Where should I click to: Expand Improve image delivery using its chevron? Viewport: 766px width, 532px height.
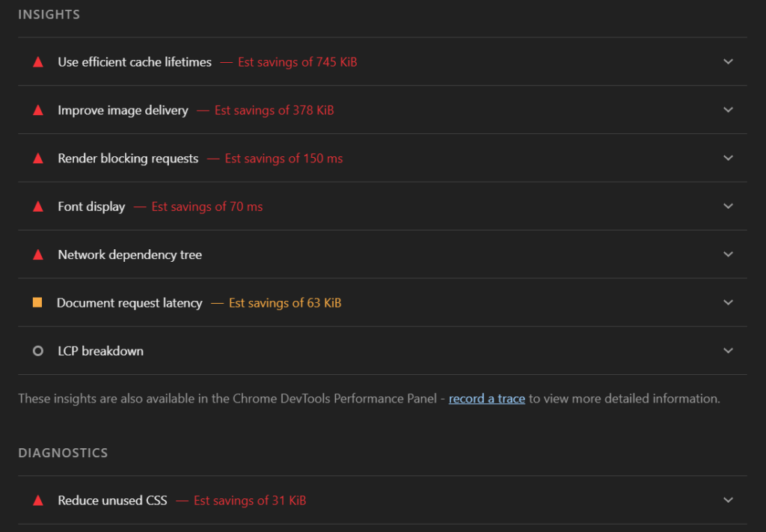coord(729,110)
